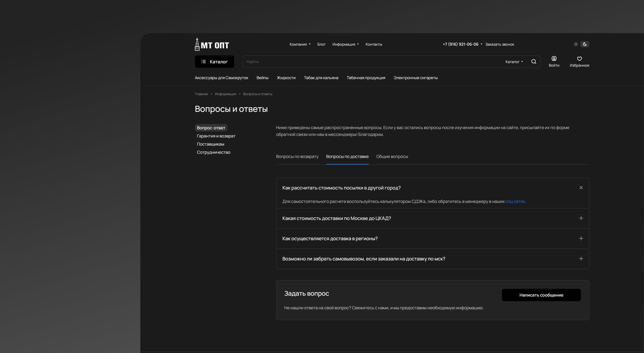Open search scope Каталог dropdown
644x353 pixels.
[x=514, y=62]
